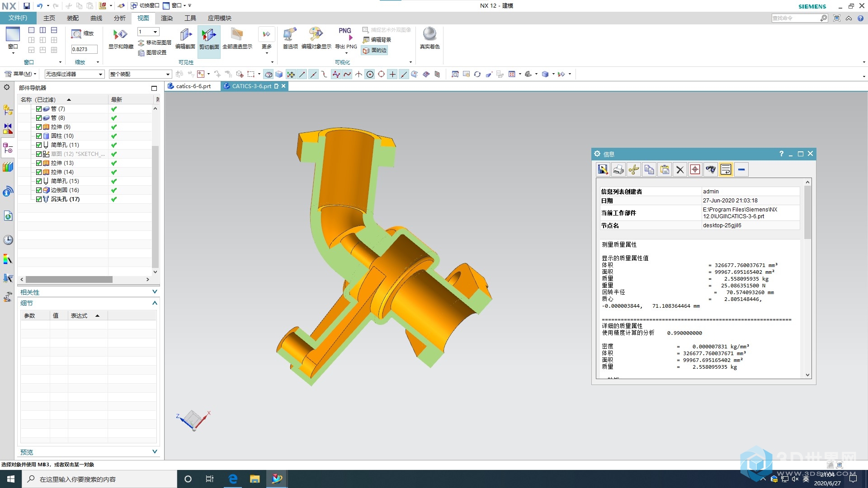This screenshot has height=488, width=868.
Task: Click the blue minus icon in 信息 toolbar
Action: 741,169
